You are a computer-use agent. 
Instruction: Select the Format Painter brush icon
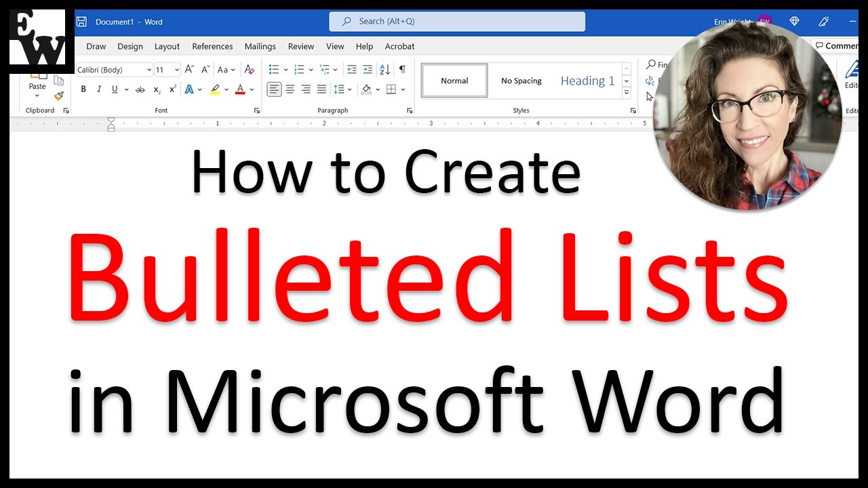pyautogui.click(x=59, y=96)
